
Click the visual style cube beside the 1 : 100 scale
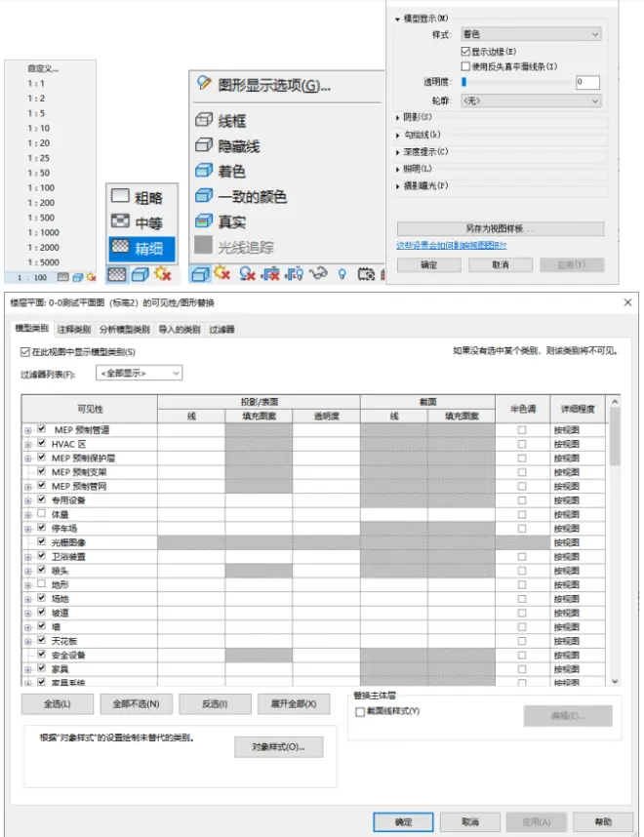[x=78, y=277]
